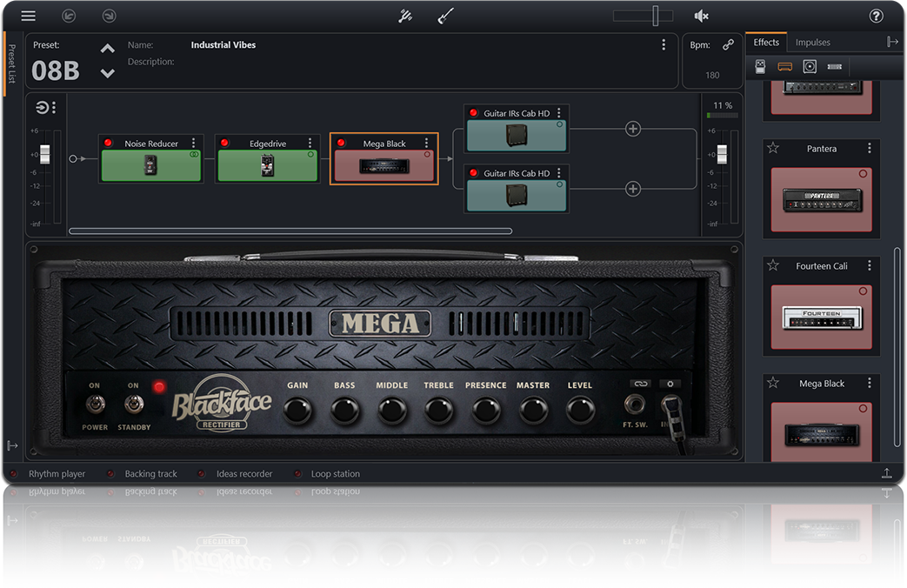Open the Mega Black block options menu

(426, 143)
